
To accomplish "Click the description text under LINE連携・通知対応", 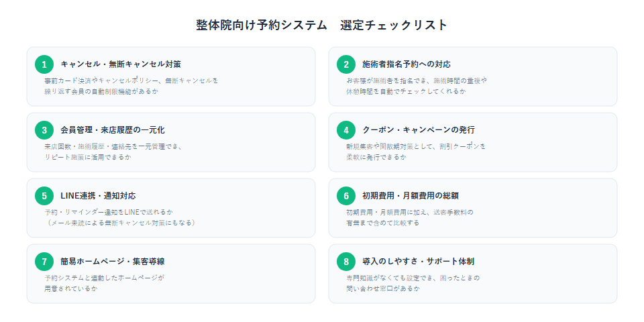I will [119, 217].
